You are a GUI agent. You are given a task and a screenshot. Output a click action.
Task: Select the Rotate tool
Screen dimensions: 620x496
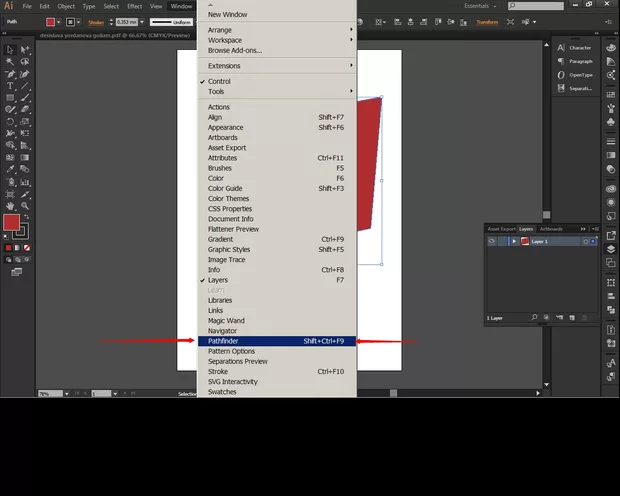tap(10, 122)
